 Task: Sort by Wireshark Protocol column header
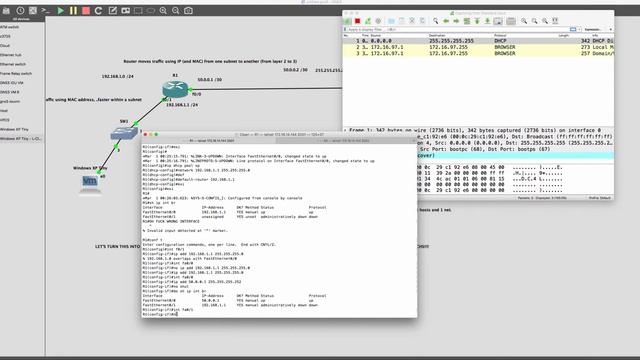500,36
